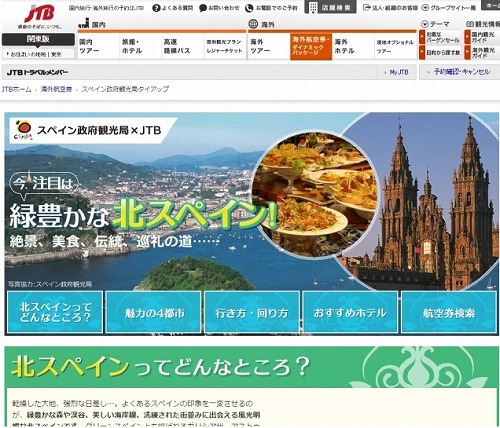The width and height of the screenshot is (500, 428).
Task: Select the 海外ホテル menu item
Action: 353,46
